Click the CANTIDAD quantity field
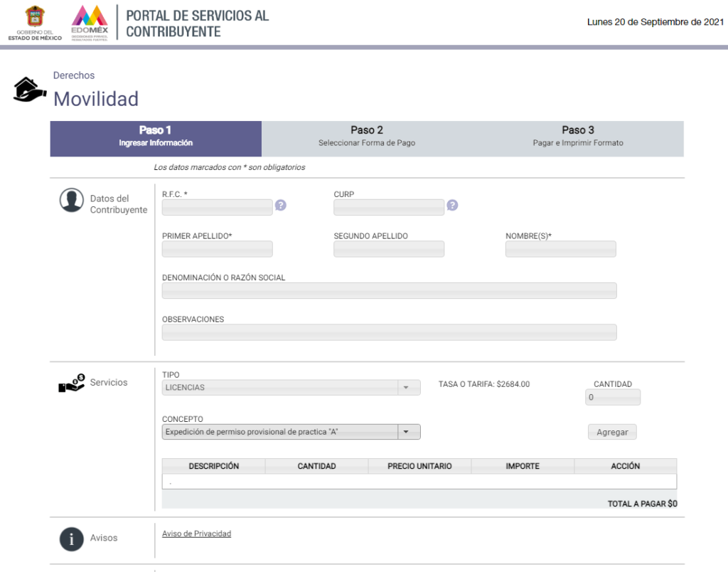 tap(614, 398)
